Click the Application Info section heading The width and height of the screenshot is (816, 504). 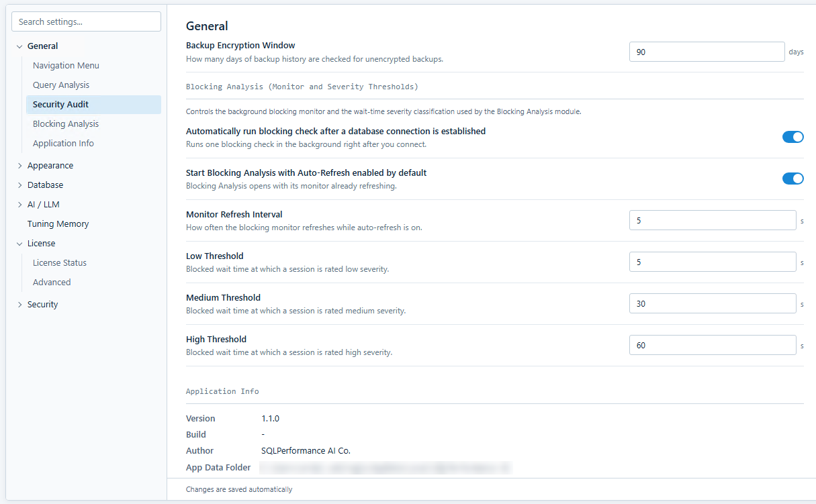coord(222,391)
